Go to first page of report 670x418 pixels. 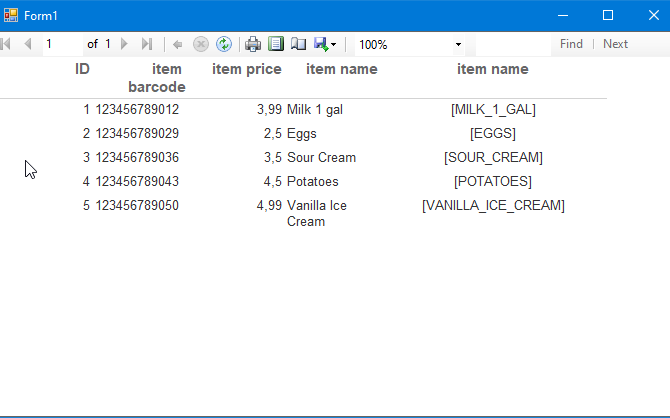(x=6, y=44)
